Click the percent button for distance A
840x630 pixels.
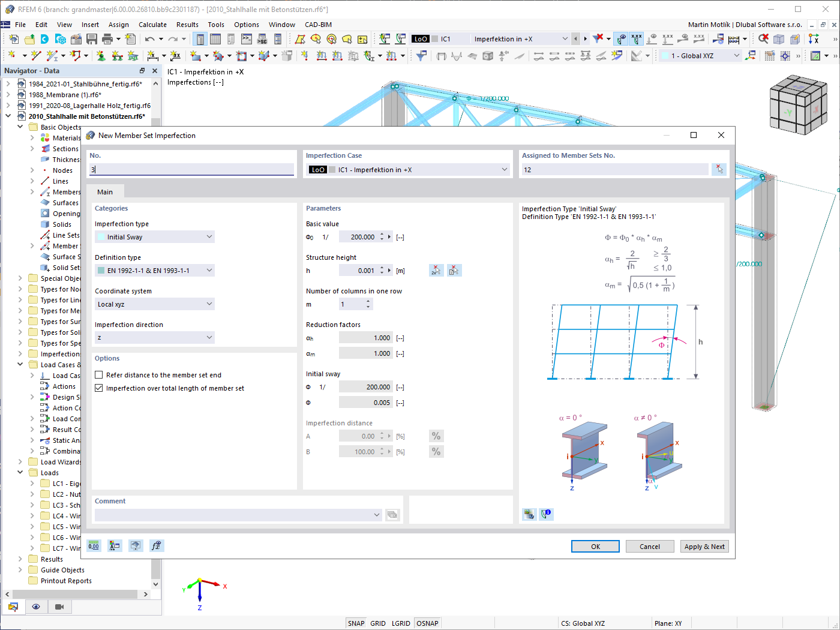(436, 436)
